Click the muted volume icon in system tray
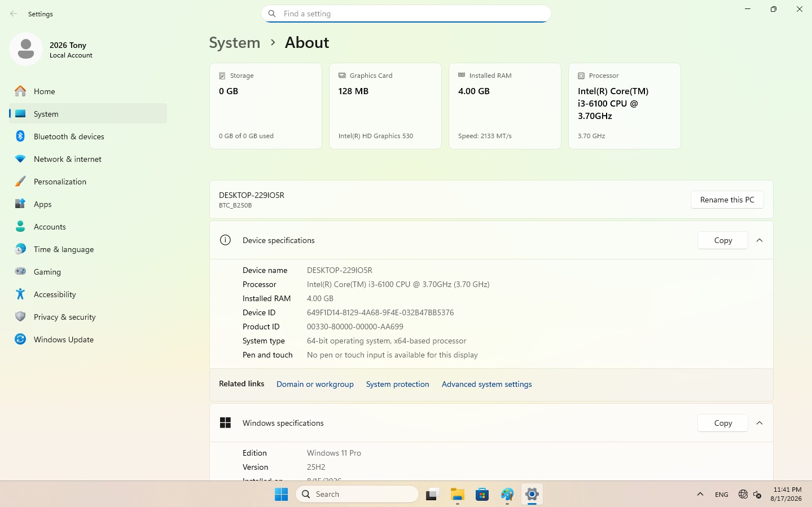The height and width of the screenshot is (507, 812). (757, 494)
